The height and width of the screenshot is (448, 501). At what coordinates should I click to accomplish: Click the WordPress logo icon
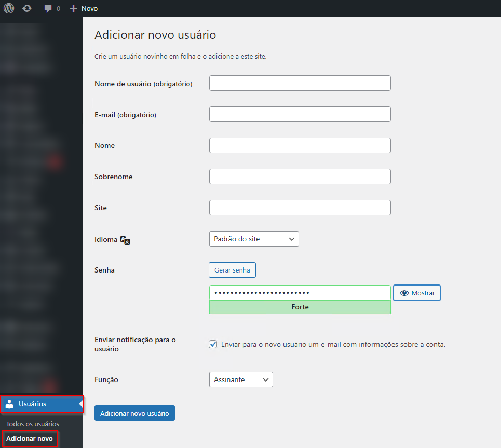click(x=9, y=8)
